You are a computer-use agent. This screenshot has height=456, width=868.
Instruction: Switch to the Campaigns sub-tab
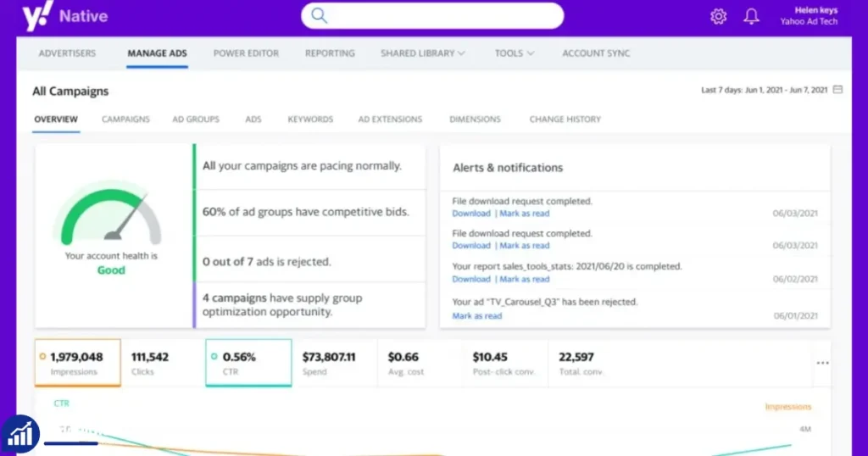pyautogui.click(x=125, y=119)
